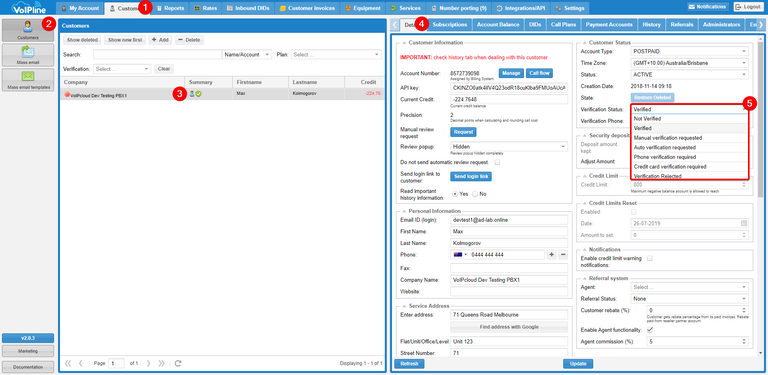Choose 'Verification Rejected' from the list
Screen dimensions: 768x375
tap(689, 176)
